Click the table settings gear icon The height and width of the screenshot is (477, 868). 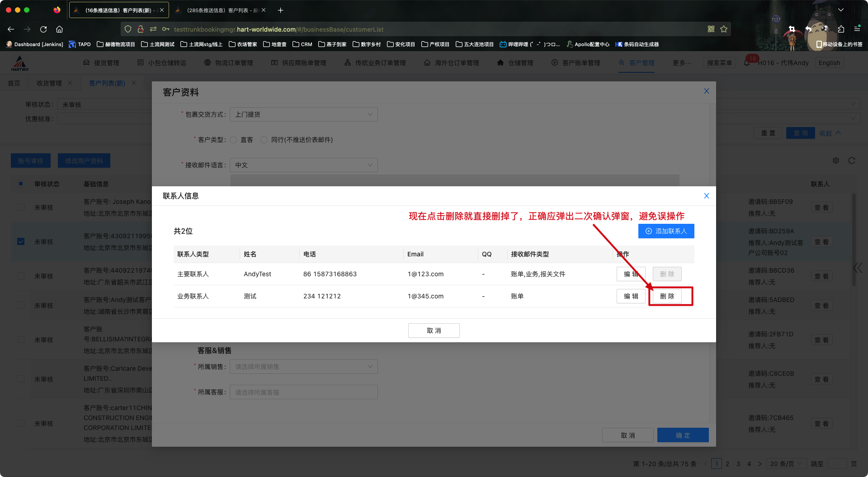[836, 161]
